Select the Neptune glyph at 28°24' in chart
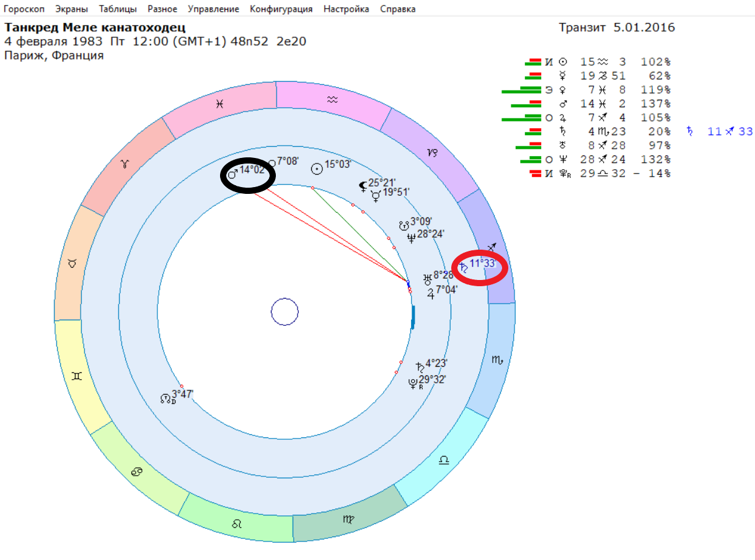Image resolution: width=755 pixels, height=560 pixels. (x=411, y=237)
